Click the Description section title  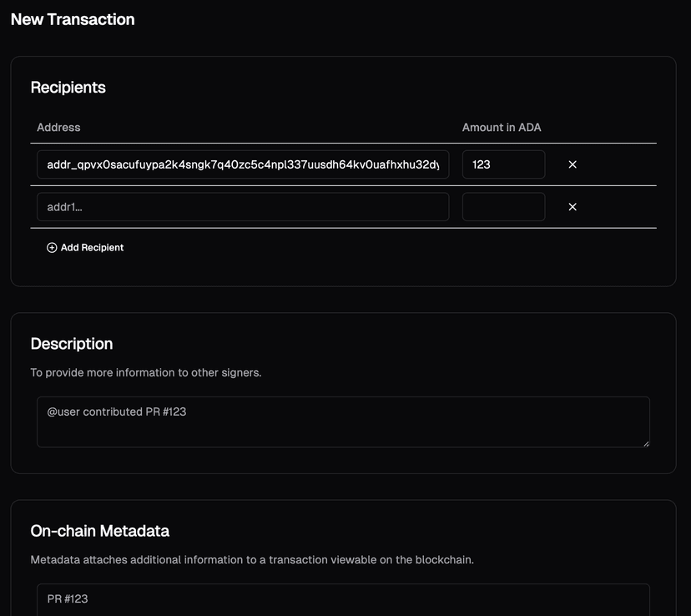pos(72,344)
